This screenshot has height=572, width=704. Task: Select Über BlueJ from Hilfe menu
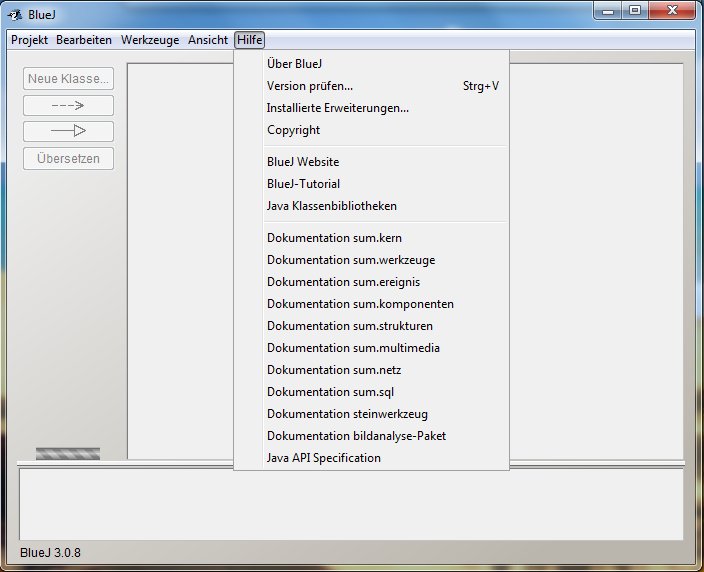[294, 64]
